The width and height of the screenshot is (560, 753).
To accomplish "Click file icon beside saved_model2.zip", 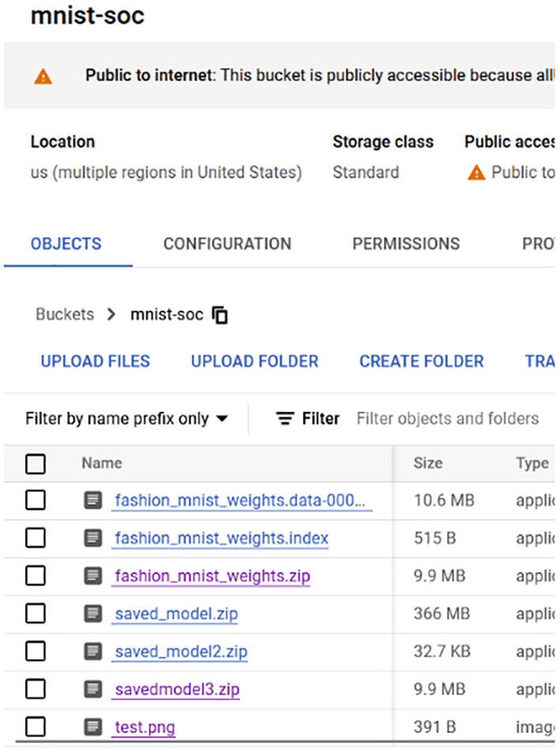I will coord(93,651).
